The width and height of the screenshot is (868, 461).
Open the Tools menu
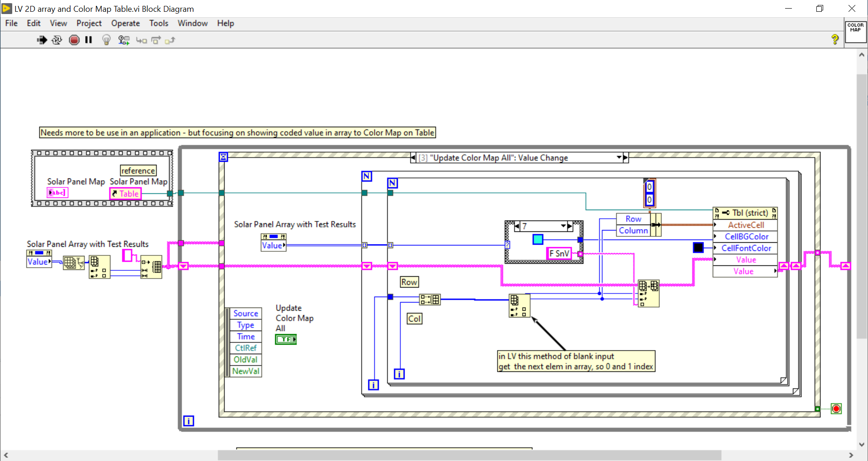click(x=159, y=23)
